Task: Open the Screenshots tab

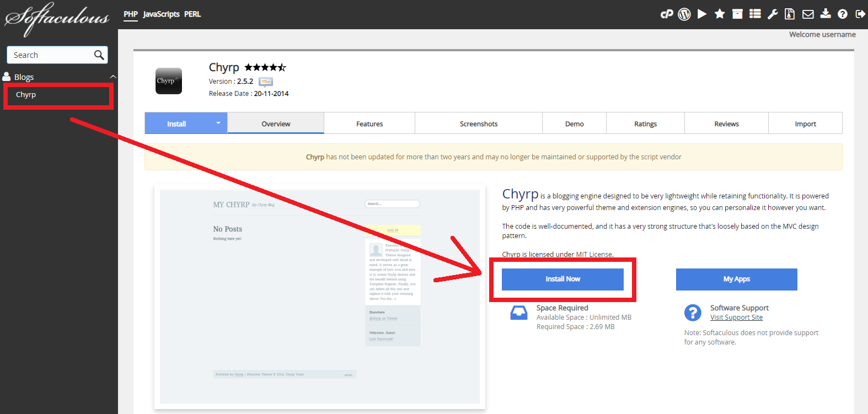Action: [479, 123]
